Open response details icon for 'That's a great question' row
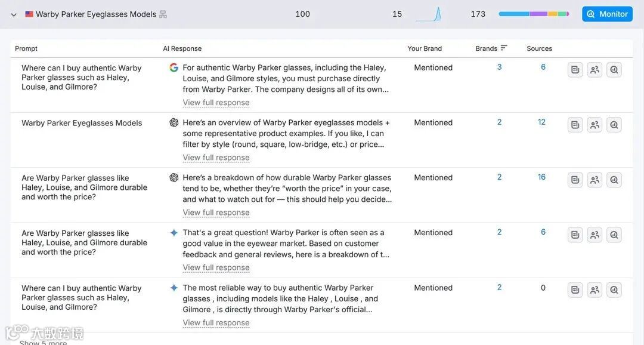 (575, 235)
